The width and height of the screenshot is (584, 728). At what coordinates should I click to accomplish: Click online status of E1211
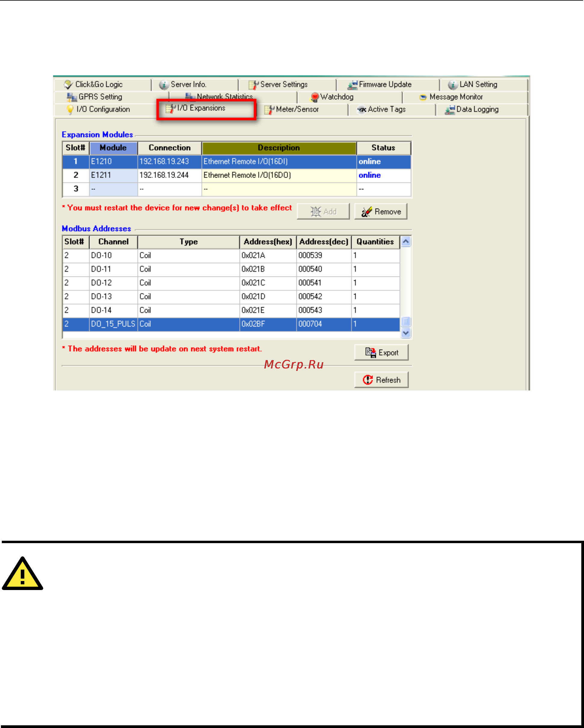(370, 175)
